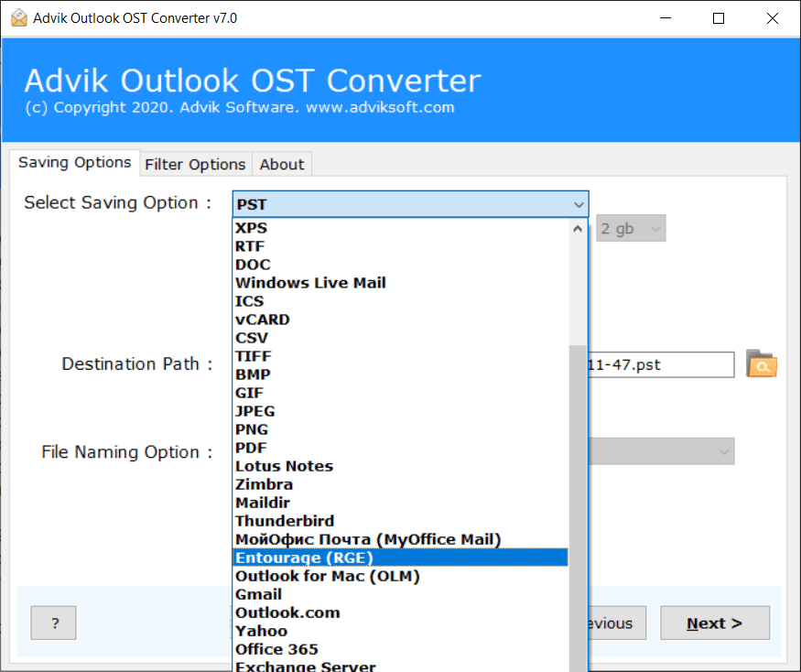Choose PNG in the list
This screenshot has width=801, height=672.
click(401, 429)
